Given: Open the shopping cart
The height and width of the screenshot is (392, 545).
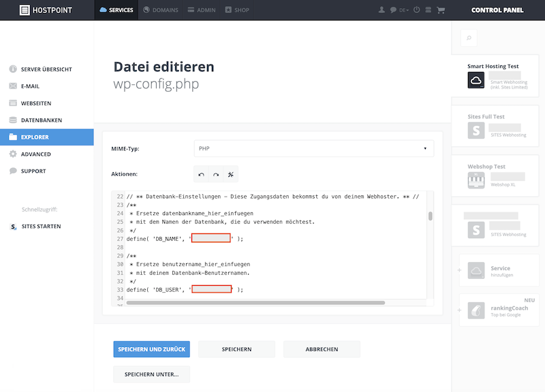Looking at the screenshot, I should [441, 10].
